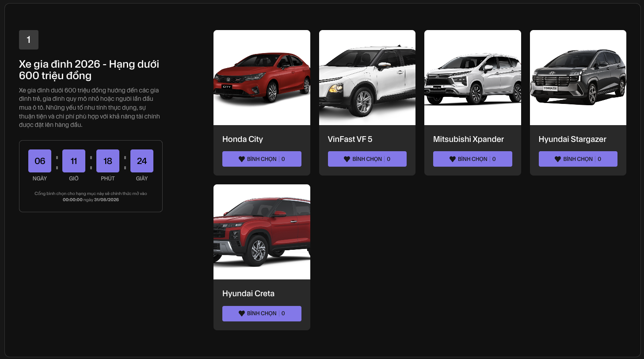Viewport: 644px width, 359px height.
Task: Open the red Hyundai Creta photo
Action: [x=262, y=232]
